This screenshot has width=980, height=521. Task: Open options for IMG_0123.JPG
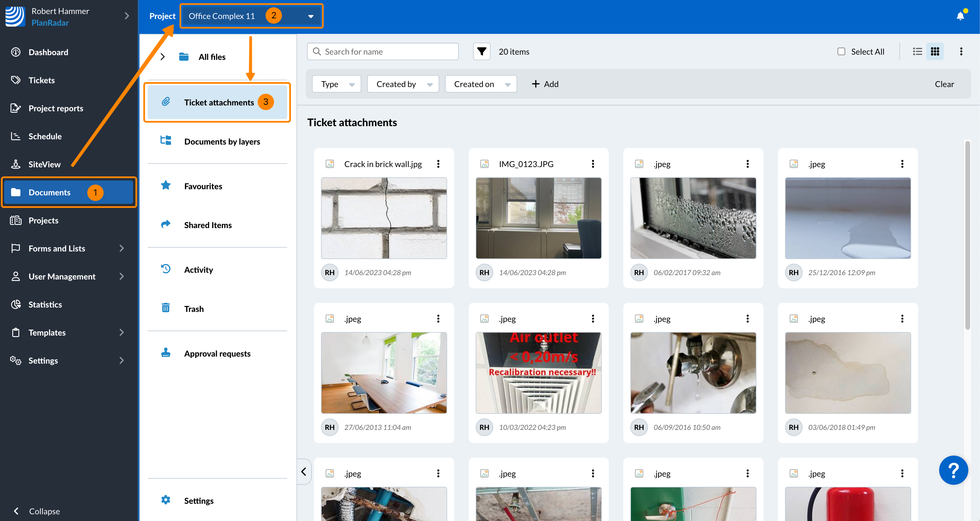(593, 164)
